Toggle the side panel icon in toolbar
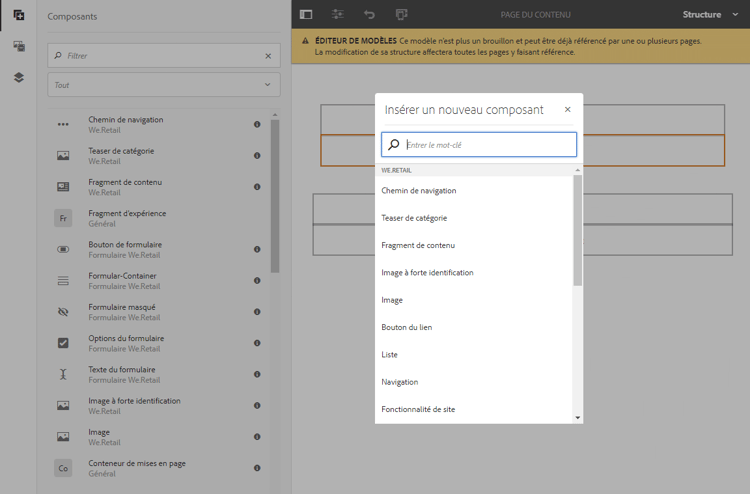The height and width of the screenshot is (494, 750). (306, 14)
